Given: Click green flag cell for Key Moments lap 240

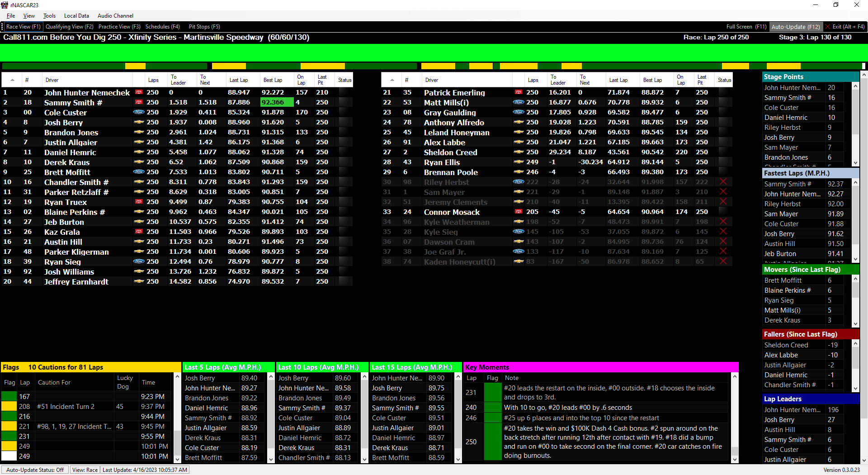Looking at the screenshot, I should coord(493,408).
